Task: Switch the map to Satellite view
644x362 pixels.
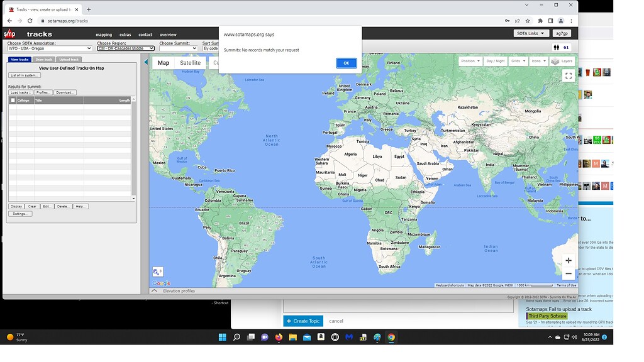Action: click(x=191, y=62)
